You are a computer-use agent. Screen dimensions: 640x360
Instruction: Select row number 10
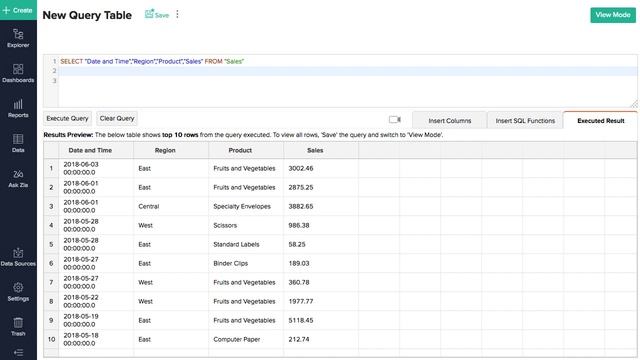[51, 339]
